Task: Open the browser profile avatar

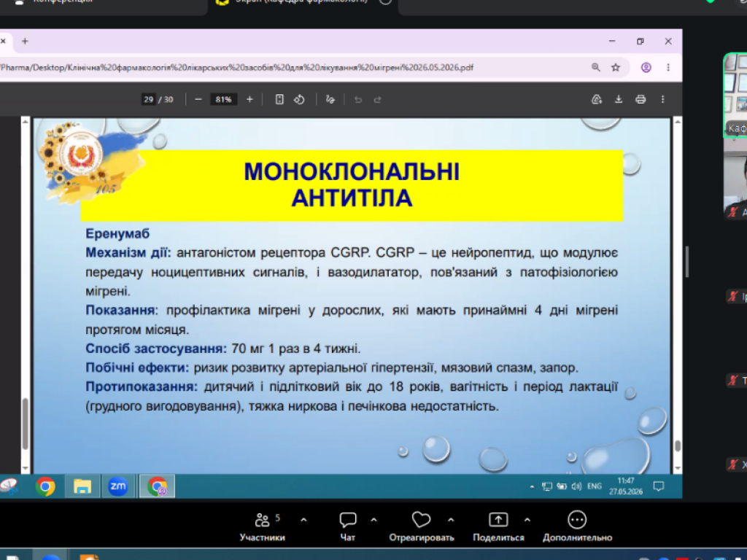Action: [x=646, y=67]
